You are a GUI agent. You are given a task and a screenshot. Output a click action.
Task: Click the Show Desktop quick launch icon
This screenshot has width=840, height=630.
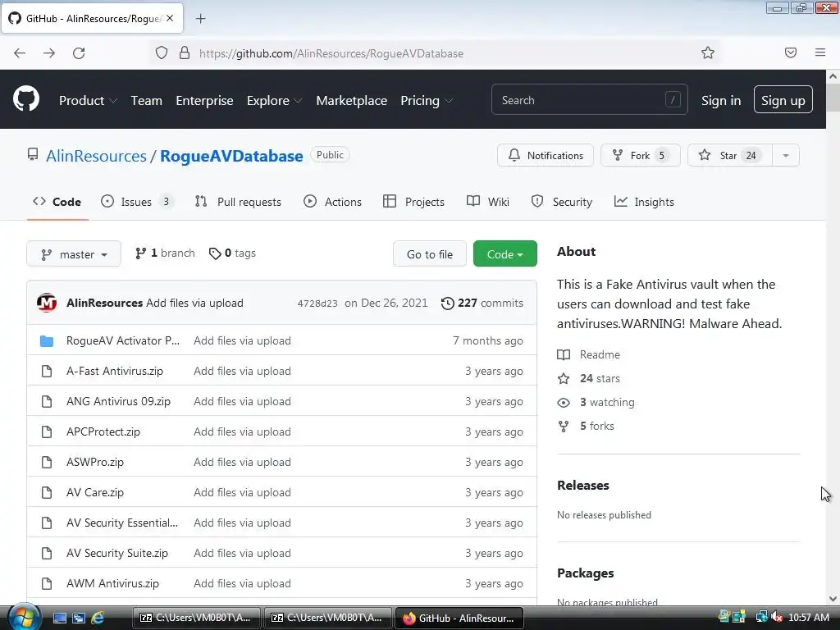(x=60, y=618)
